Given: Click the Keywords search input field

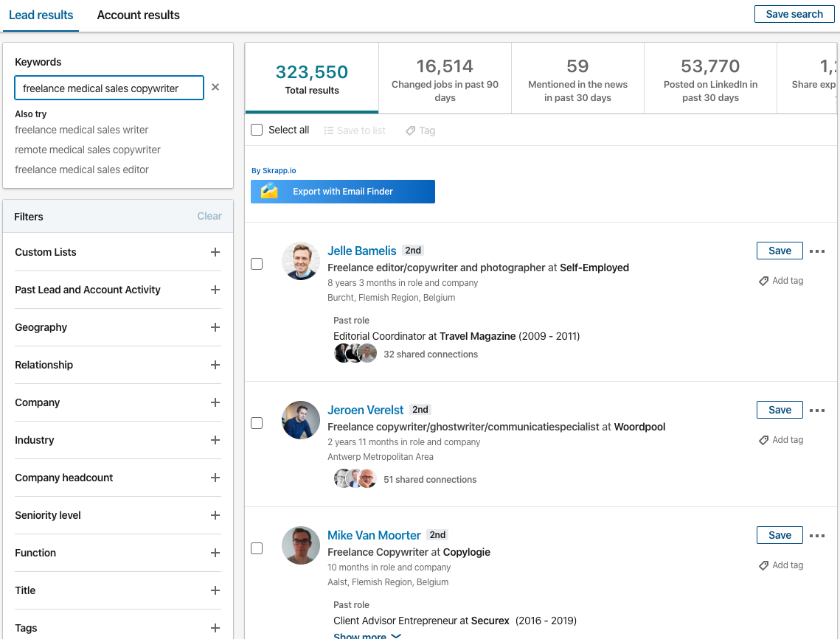Looking at the screenshot, I should (108, 88).
